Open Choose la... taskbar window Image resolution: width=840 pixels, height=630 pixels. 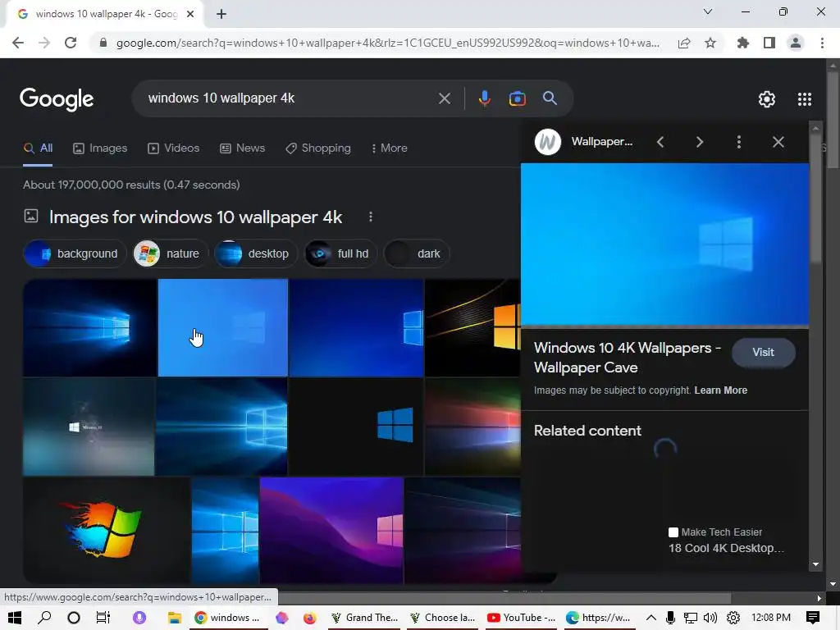point(442,618)
